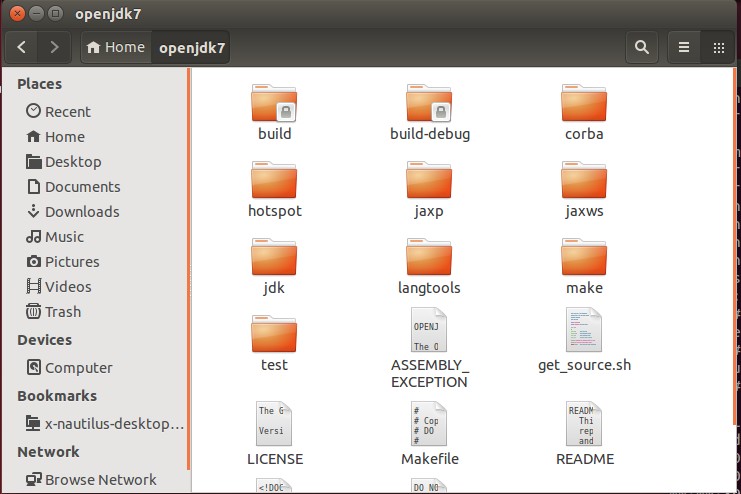Switch to grid icon view
The image size is (741, 494).
click(x=719, y=47)
